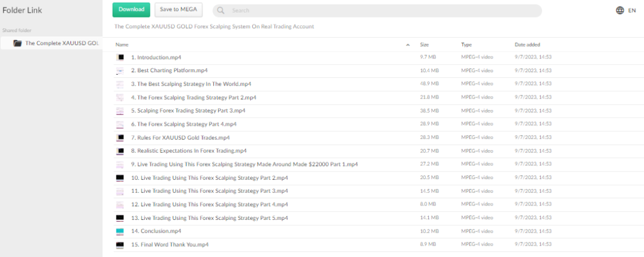Select file name 14. Conclusion.mp4
This screenshot has width=644, height=257.
click(156, 231)
